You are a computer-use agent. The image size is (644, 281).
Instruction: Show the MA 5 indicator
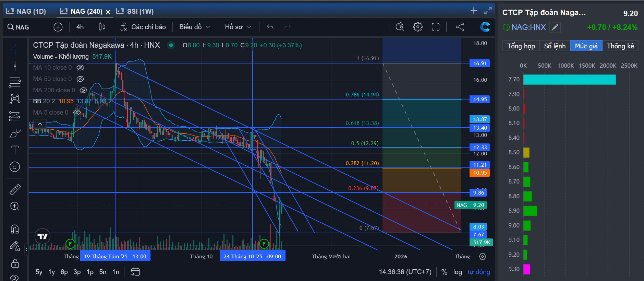pyautogui.click(x=77, y=113)
